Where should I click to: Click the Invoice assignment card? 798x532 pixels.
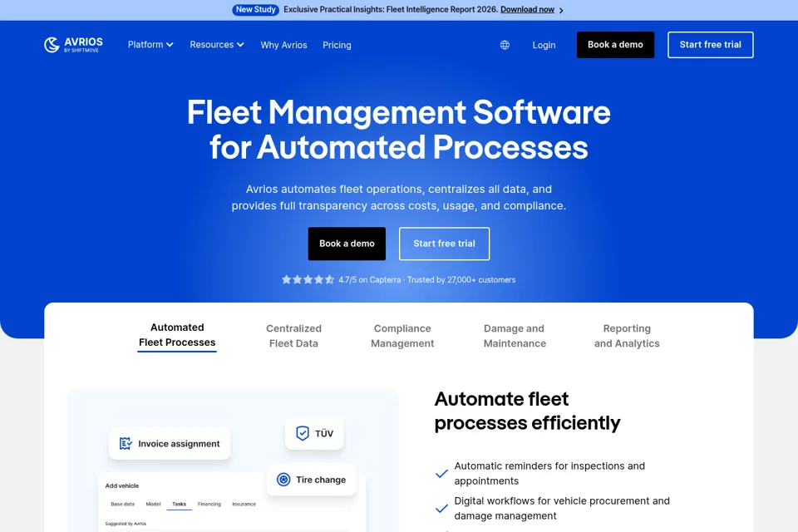[x=170, y=443]
